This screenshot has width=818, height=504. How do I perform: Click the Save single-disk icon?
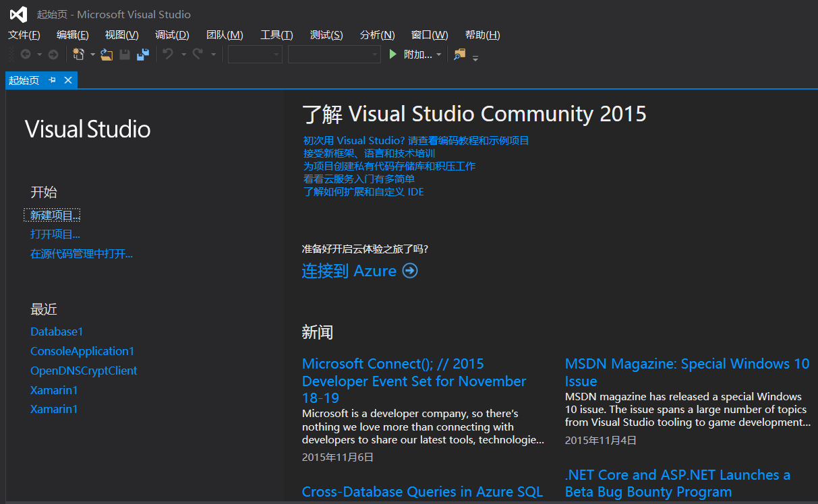click(x=125, y=55)
